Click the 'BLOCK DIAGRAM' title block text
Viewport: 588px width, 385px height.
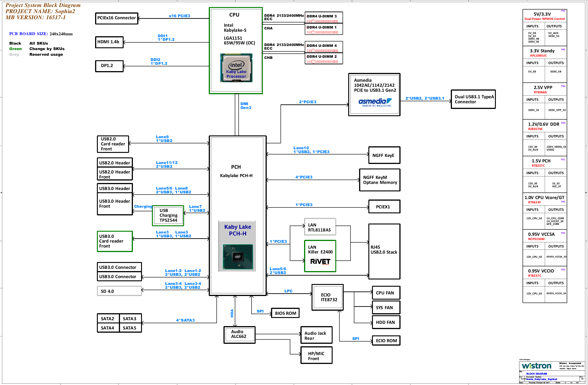pyautogui.click(x=536, y=374)
